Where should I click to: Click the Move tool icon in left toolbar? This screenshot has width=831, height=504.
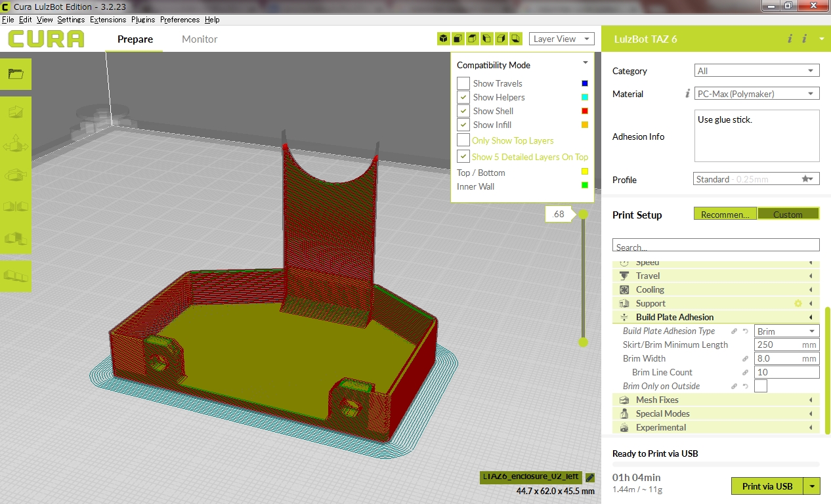pos(16,144)
